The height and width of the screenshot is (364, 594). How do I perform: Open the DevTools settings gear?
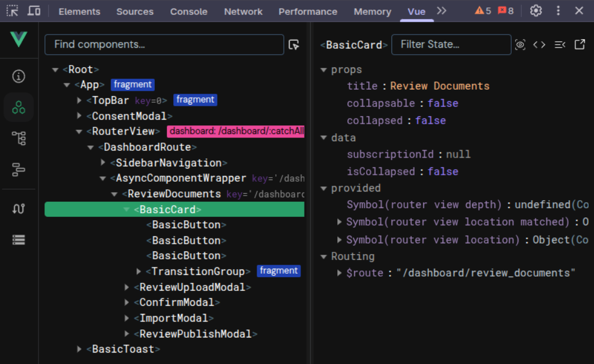coord(536,10)
